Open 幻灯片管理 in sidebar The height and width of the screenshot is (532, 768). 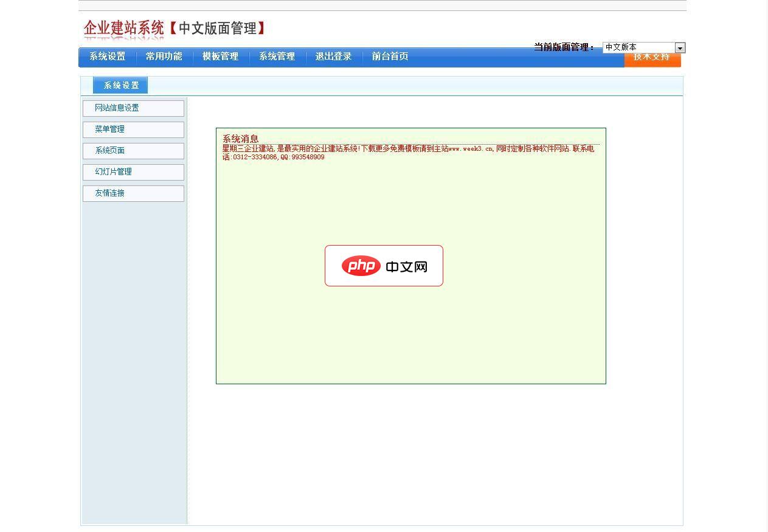click(133, 172)
